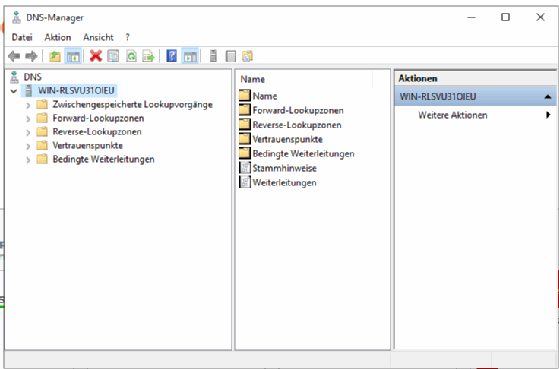This screenshot has width=559, height=369.
Task: Expand Reverse-Lookupzonen in the tree
Action: pyautogui.click(x=28, y=132)
